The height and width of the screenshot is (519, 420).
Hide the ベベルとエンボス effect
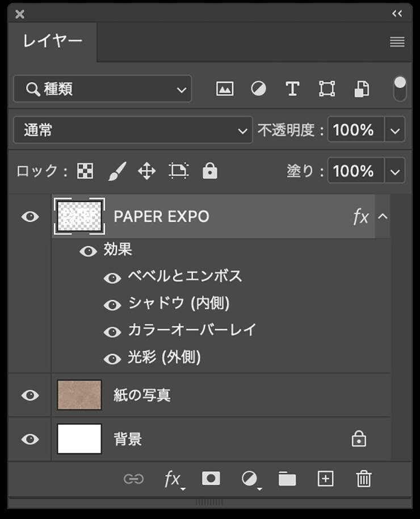[112, 277]
